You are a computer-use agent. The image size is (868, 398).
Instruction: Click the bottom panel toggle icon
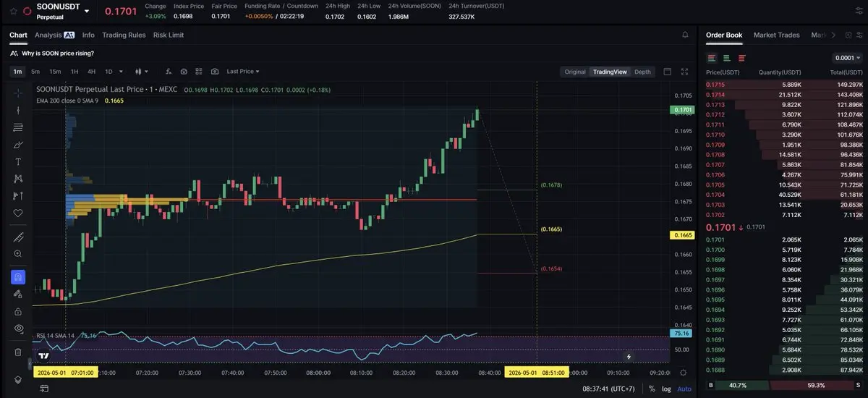tap(44, 389)
